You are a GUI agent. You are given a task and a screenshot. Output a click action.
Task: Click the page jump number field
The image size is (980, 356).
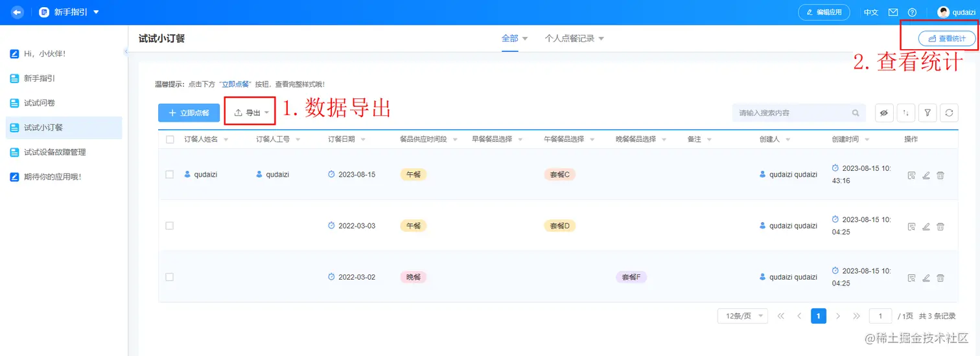tap(880, 316)
